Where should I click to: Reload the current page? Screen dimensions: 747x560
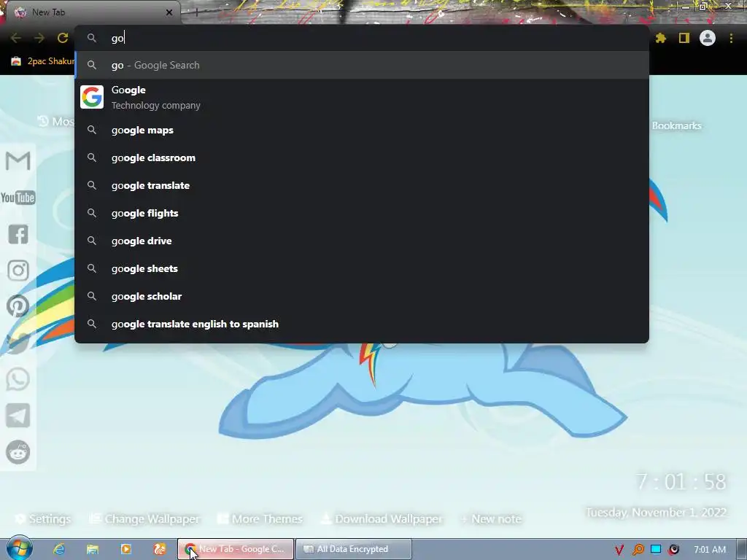pos(63,38)
